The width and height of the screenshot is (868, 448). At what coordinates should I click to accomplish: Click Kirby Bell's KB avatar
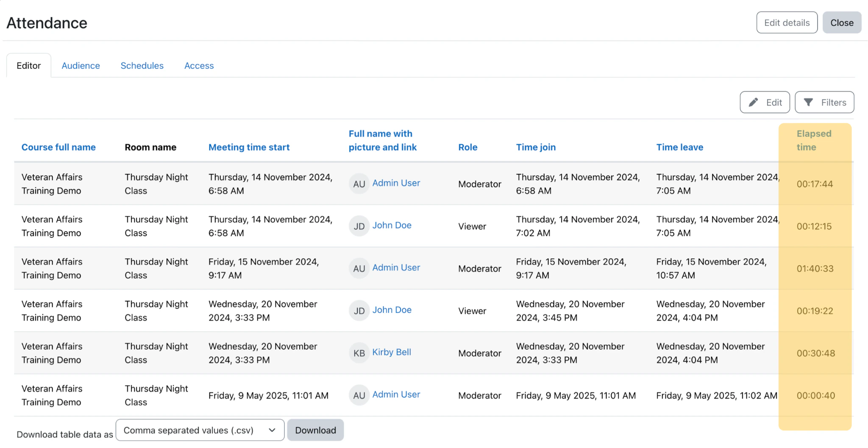tap(359, 353)
